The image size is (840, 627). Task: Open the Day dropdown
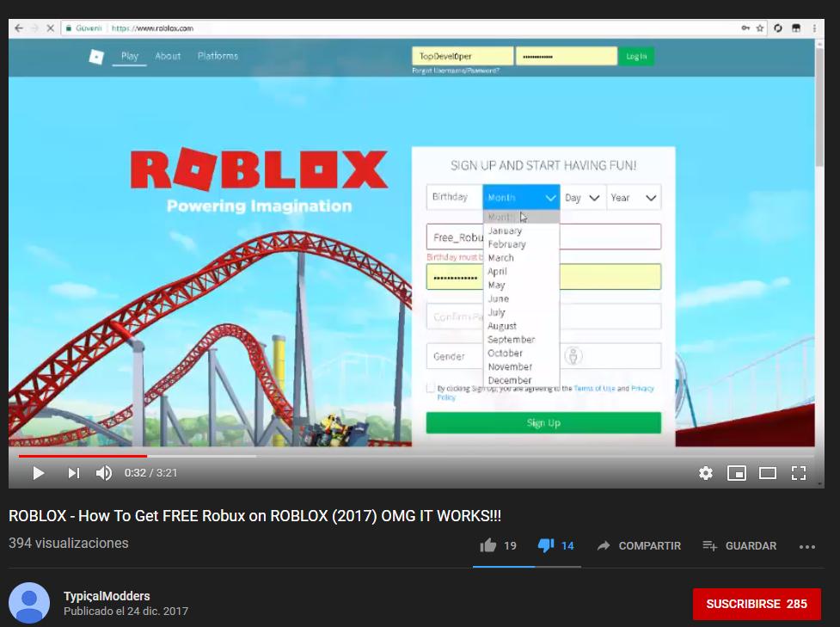tap(583, 197)
